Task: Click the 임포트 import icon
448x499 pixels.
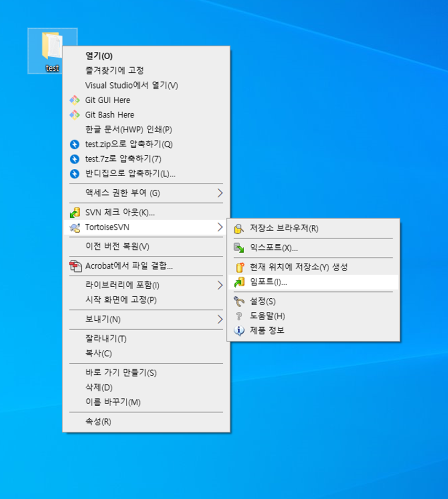Action: click(x=239, y=283)
